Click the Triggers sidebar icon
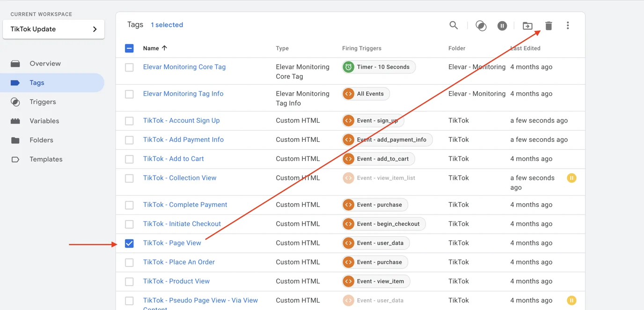 pos(15,102)
